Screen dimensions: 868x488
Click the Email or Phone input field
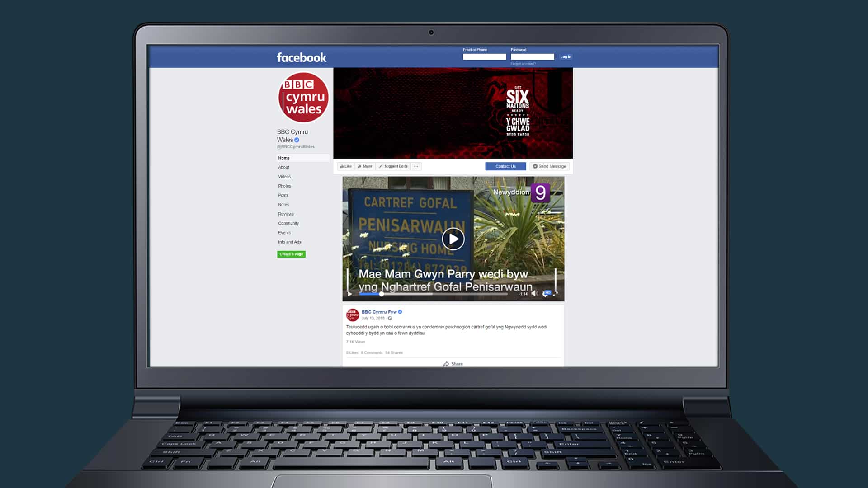(x=483, y=56)
